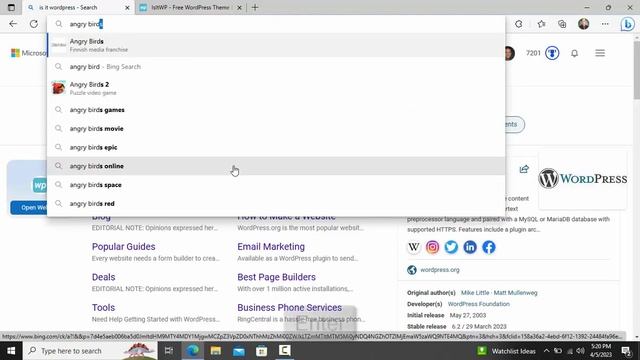Close the 'is it wordpress - Search' tab
The height and width of the screenshot is (360, 640).
127,7
